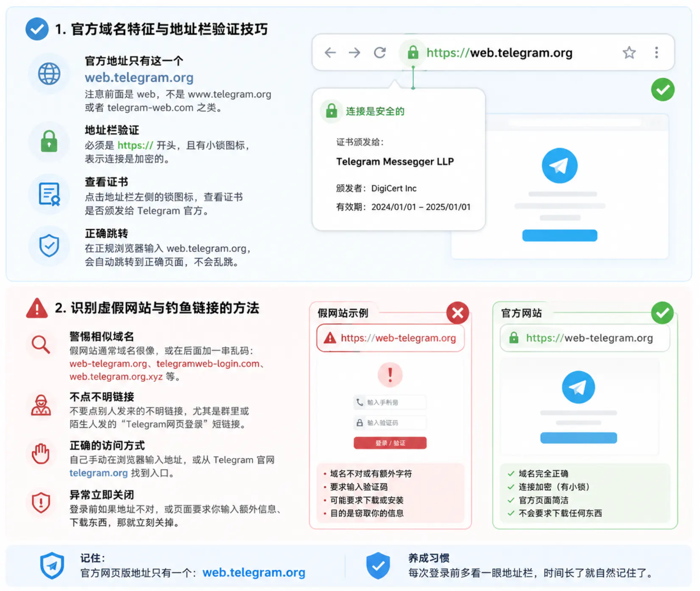This screenshot has height=591, width=700.
Task: Click the green padlock in the official site card
Action: 513,338
